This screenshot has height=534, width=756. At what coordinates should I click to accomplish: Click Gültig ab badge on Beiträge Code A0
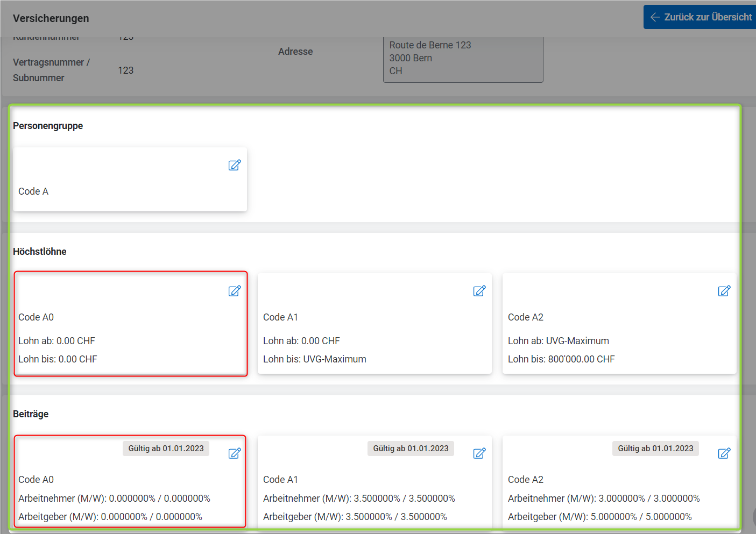[x=166, y=448]
